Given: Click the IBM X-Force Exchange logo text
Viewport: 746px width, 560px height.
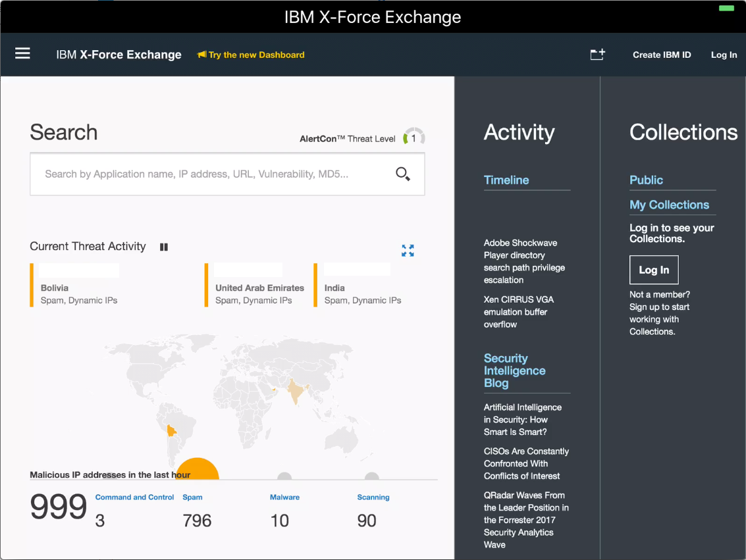Looking at the screenshot, I should [119, 55].
